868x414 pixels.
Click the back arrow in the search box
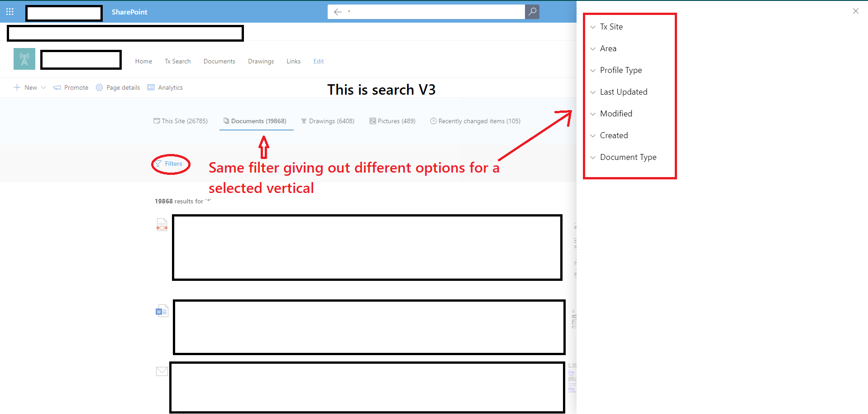coord(338,12)
